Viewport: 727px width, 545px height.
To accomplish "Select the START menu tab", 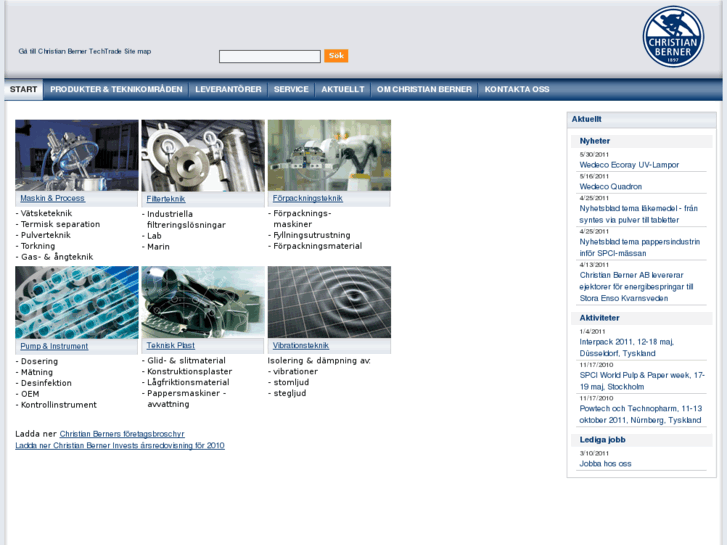I will tap(24, 89).
